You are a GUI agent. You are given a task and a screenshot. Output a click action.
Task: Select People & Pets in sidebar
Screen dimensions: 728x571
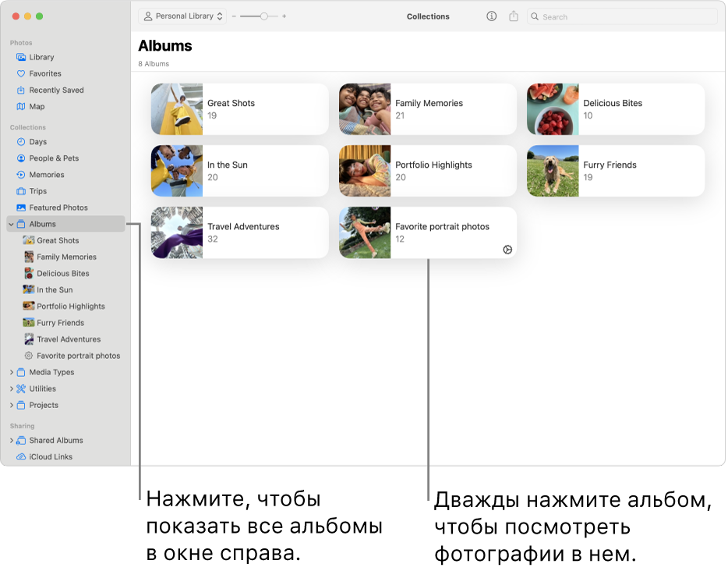click(x=54, y=158)
